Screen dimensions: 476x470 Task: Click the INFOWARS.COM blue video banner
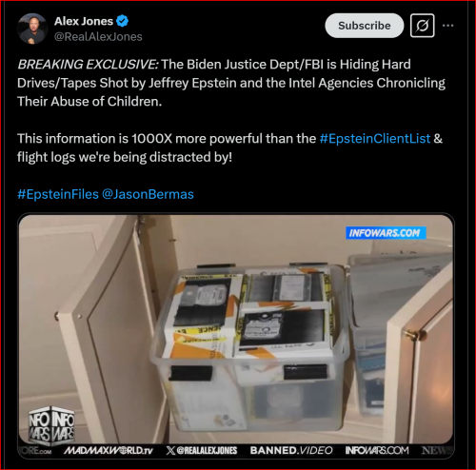(x=386, y=233)
